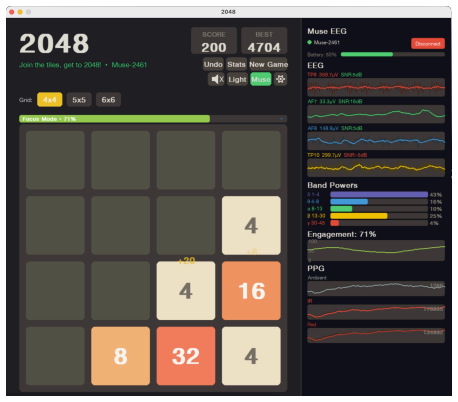Select the 4x4 grid size
Screen dimensions: 458x402
[50, 100]
